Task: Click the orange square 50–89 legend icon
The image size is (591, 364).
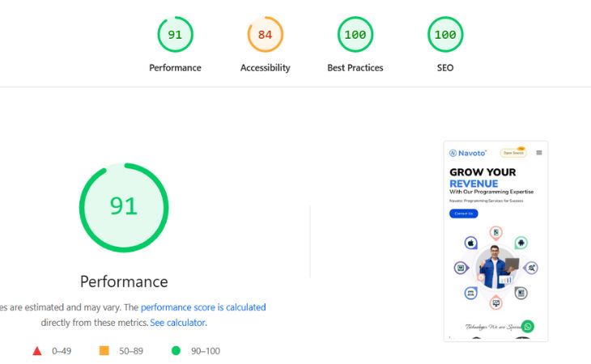Action: point(104,350)
